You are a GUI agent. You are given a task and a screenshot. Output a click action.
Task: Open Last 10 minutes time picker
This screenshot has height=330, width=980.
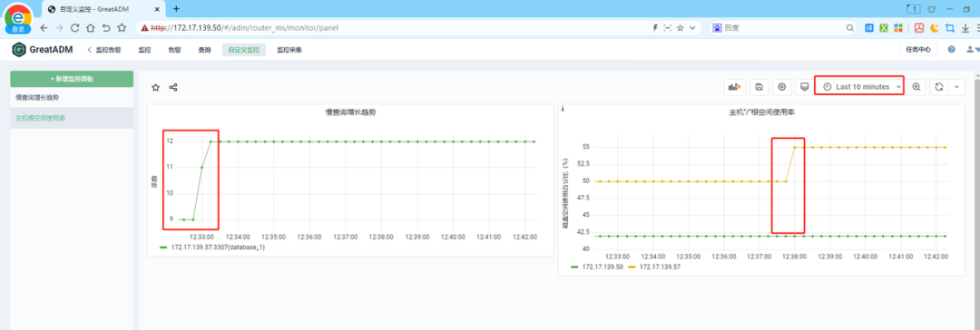pyautogui.click(x=860, y=87)
